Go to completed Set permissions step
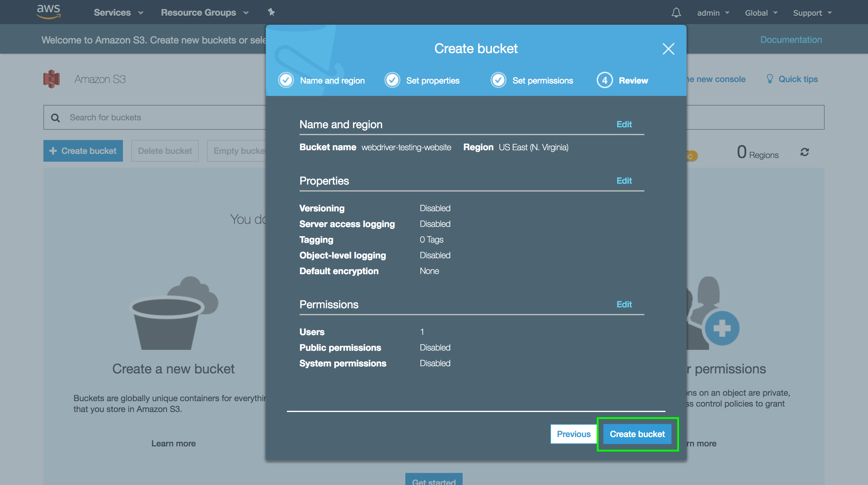 (498, 80)
